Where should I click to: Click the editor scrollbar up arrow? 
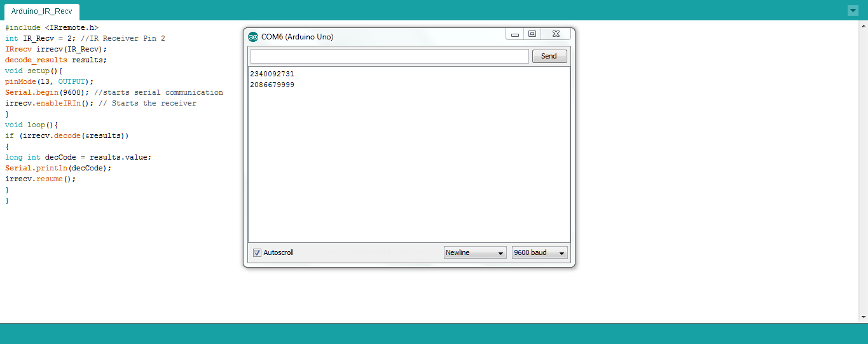863,25
